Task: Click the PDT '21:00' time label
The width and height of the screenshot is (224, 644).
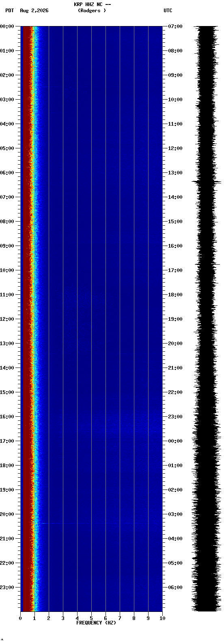Action: pos(7,539)
